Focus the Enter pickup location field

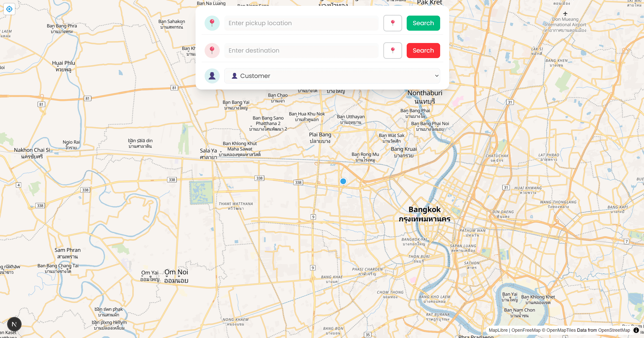pos(301,23)
